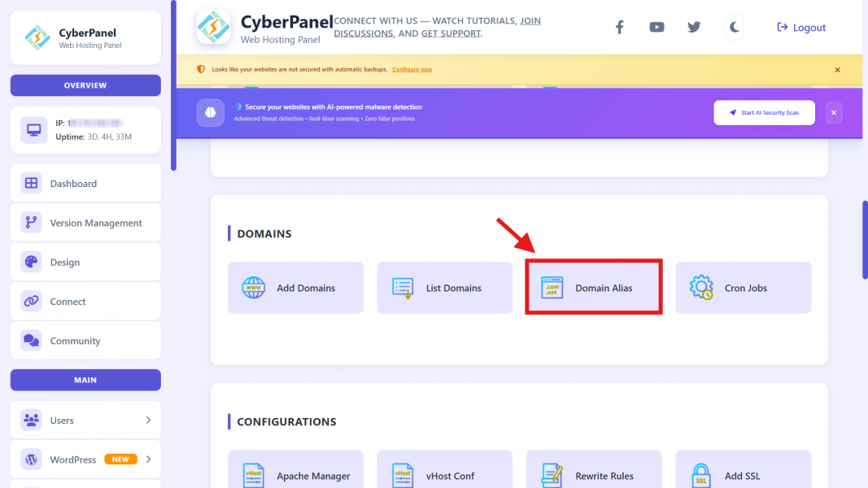Open Version Management in the sidebar

pyautogui.click(x=85, y=222)
